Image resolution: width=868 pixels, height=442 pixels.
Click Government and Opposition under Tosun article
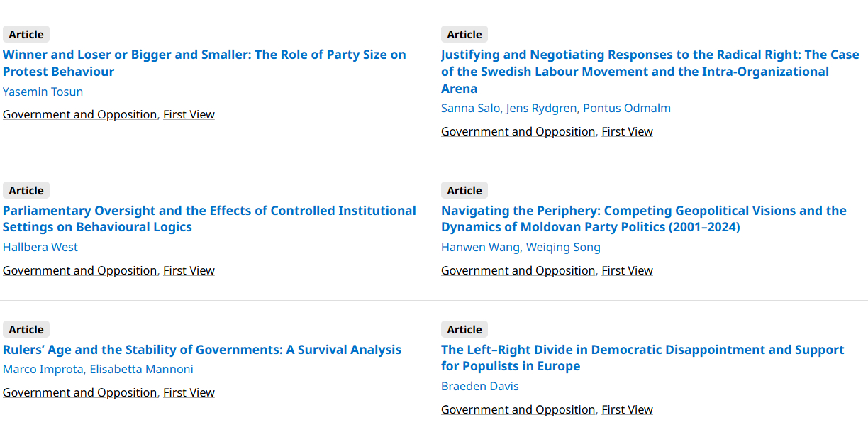pyautogui.click(x=79, y=114)
